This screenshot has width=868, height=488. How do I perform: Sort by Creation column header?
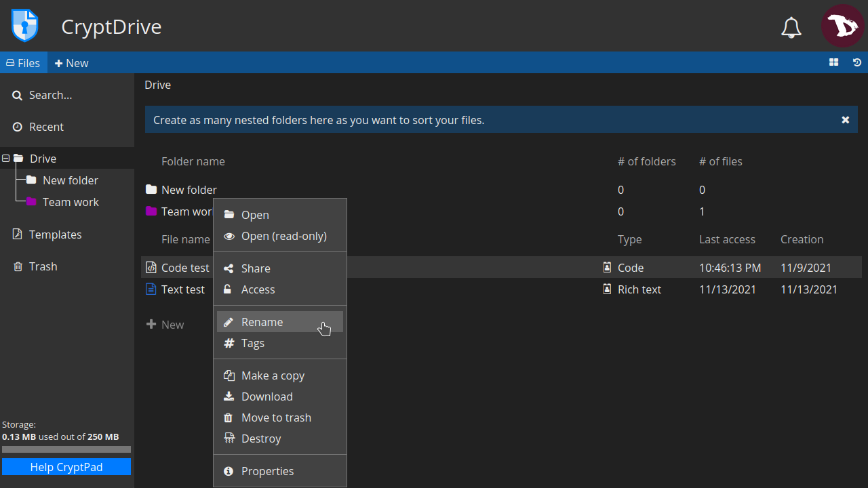tap(802, 239)
